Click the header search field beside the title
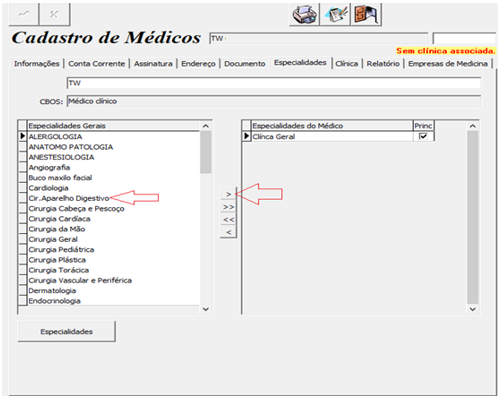The width and height of the screenshot is (500, 399). 319,38
